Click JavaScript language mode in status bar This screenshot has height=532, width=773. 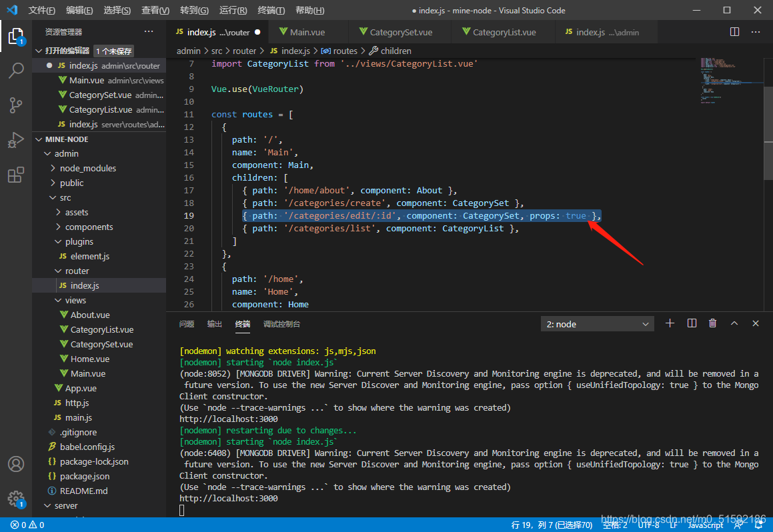pos(705,525)
